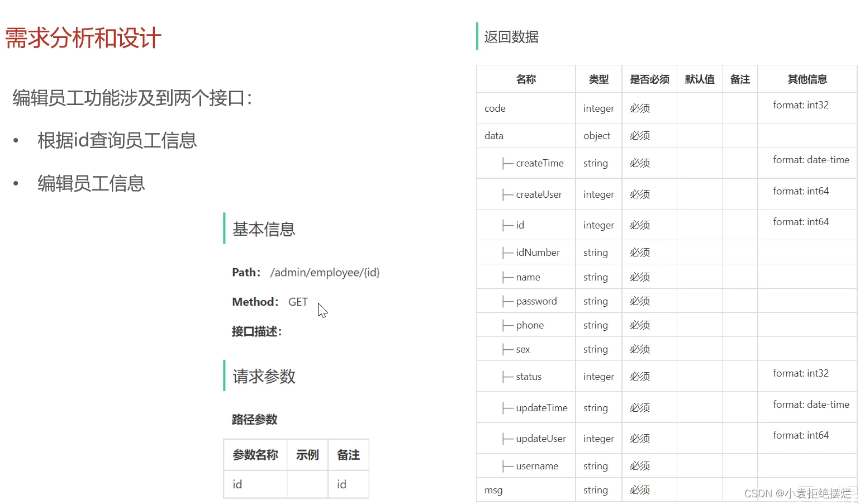This screenshot has height=504, width=860.
Task: Click the 是否必须 column header
Action: pos(649,79)
